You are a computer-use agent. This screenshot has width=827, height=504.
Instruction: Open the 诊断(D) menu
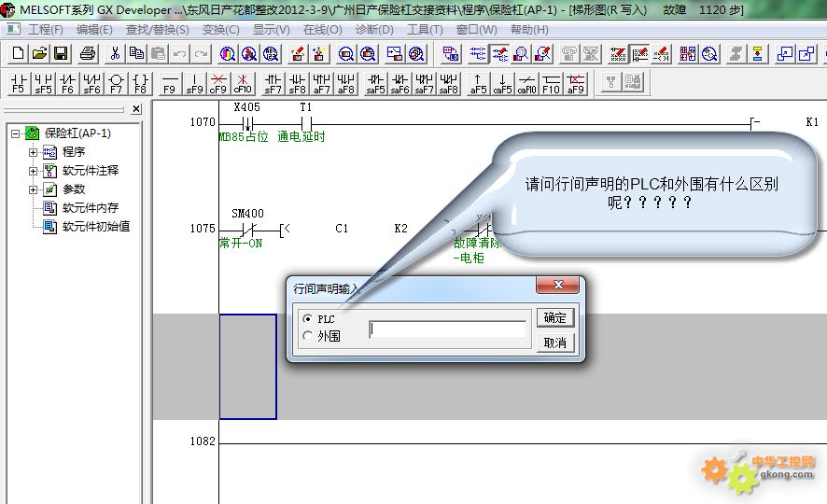click(374, 30)
